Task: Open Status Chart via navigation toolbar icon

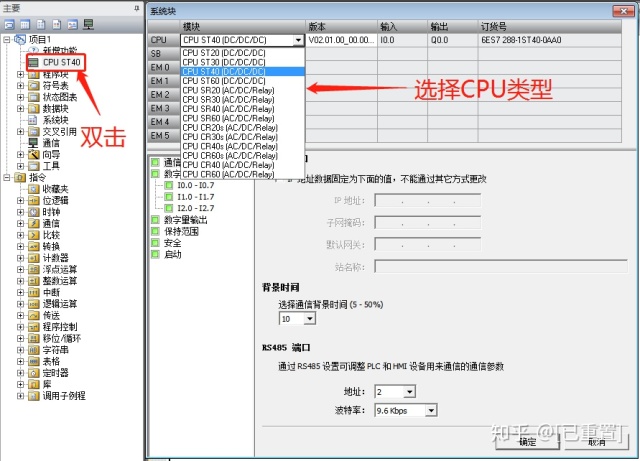Action: pos(25,25)
